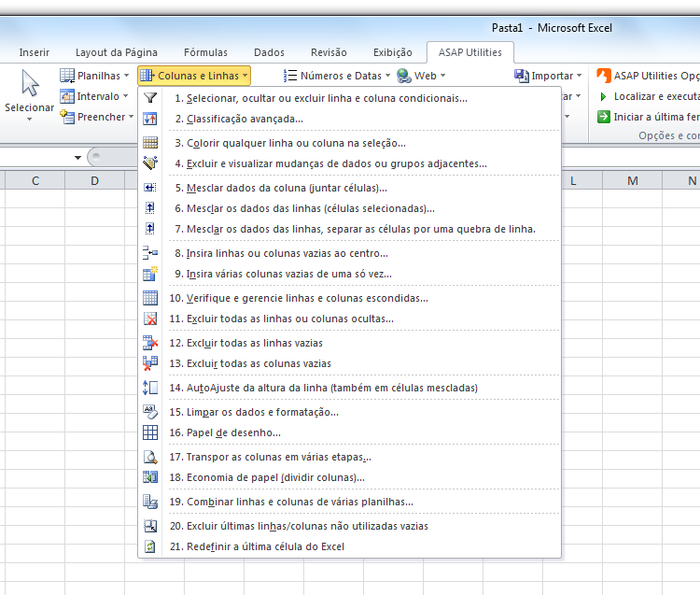This screenshot has width=700, height=595.
Task: Click the delete hidden rows icon, item 11
Action: pyautogui.click(x=150, y=319)
